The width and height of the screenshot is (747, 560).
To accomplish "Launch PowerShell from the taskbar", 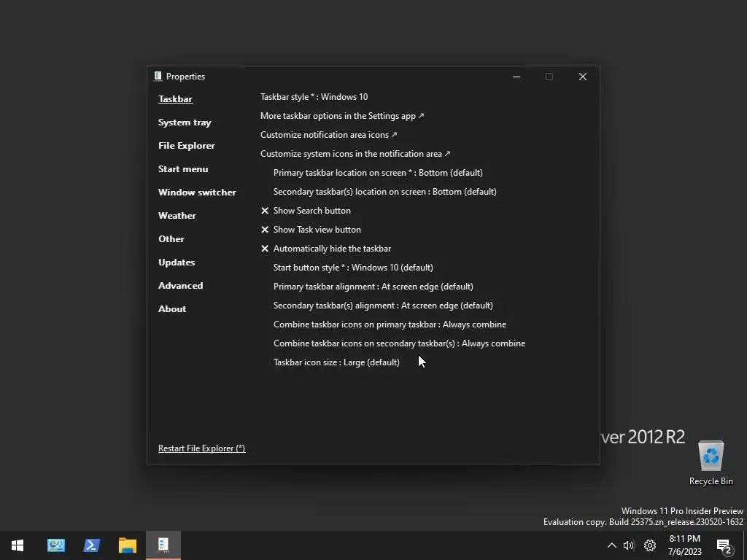I will tap(91, 545).
